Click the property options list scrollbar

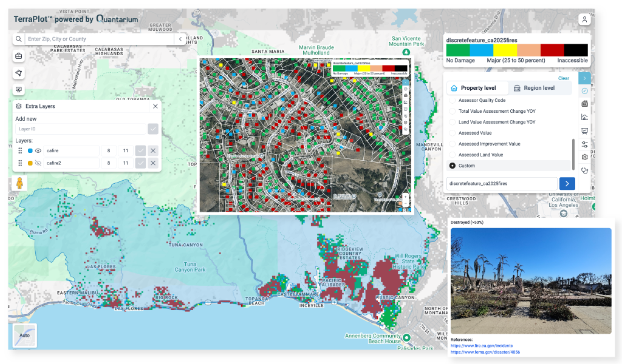[x=573, y=153]
